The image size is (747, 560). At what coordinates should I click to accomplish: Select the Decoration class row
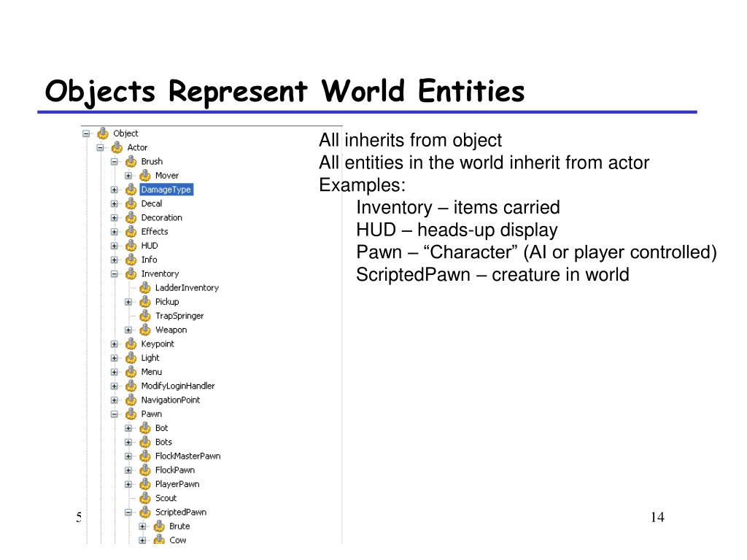pyautogui.click(x=161, y=217)
